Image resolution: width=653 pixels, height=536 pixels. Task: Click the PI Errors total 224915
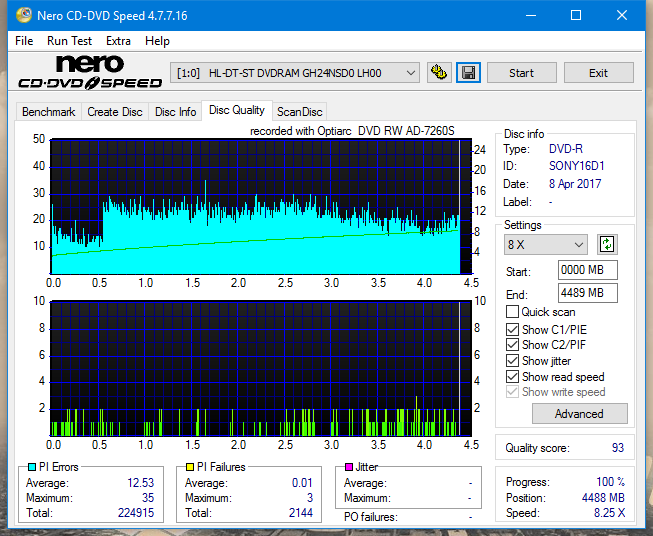136,512
